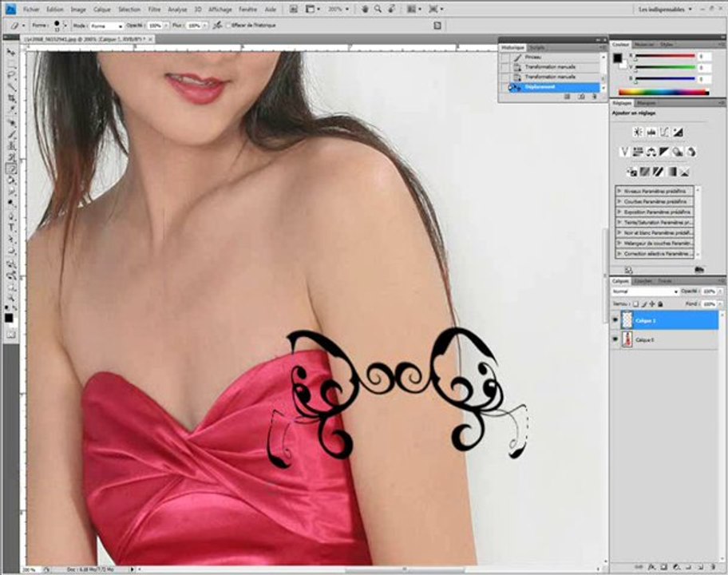Select the first Transformation manuelle history state

tap(555, 67)
